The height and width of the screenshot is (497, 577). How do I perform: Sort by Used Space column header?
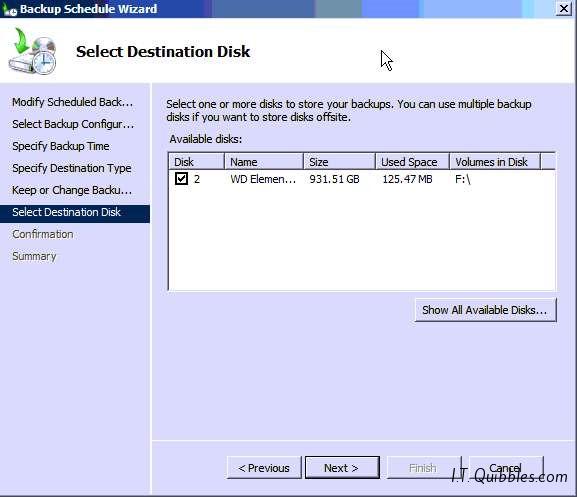click(412, 162)
